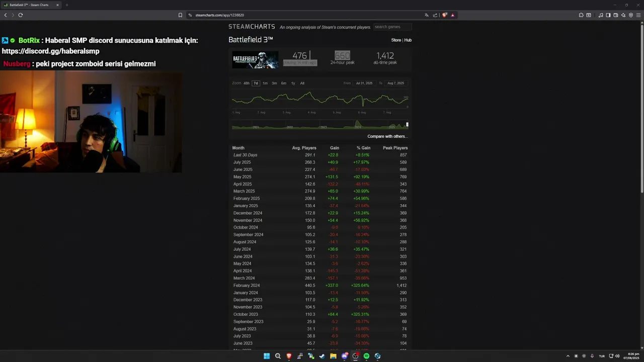Click the VPN shield icon in toolbar
Viewport: 644px width, 362px height.
click(x=631, y=15)
